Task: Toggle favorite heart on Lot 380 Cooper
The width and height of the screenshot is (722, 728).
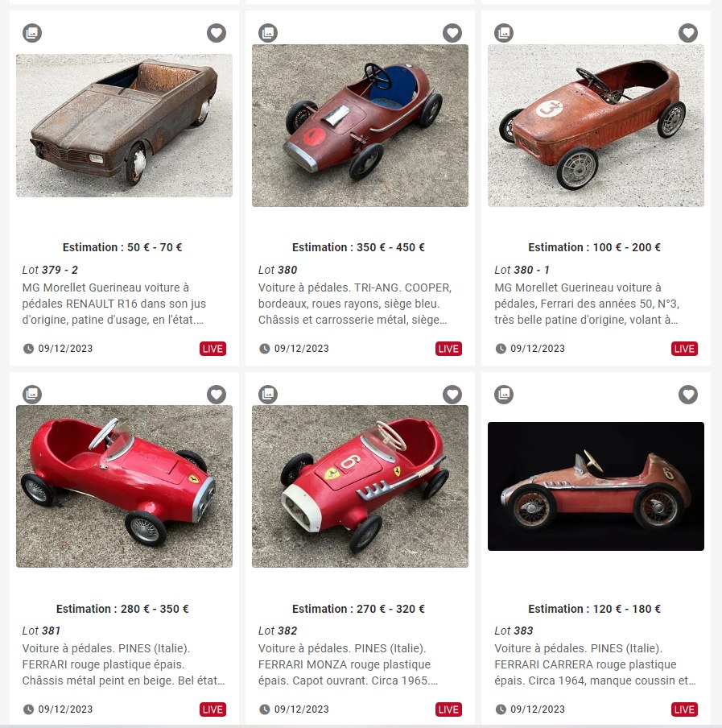Action: (452, 33)
